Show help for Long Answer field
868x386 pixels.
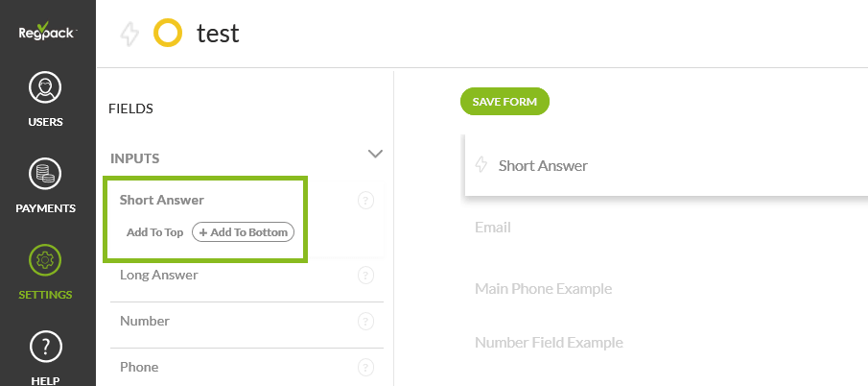click(365, 276)
